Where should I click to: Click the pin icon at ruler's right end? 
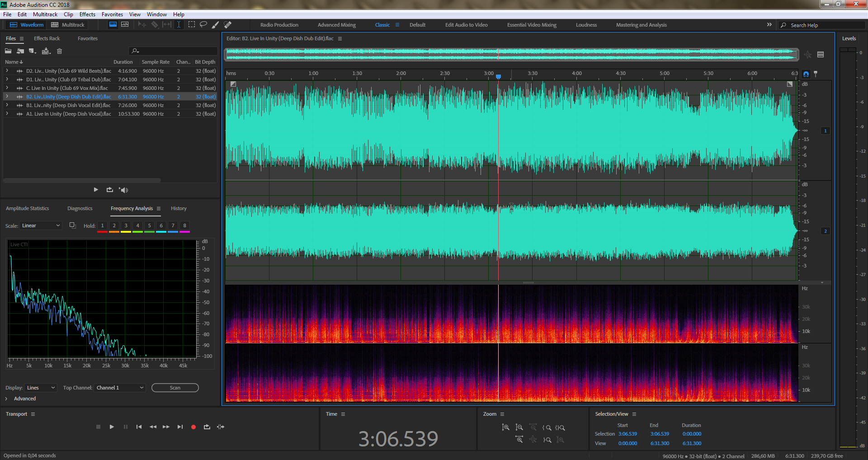point(816,73)
